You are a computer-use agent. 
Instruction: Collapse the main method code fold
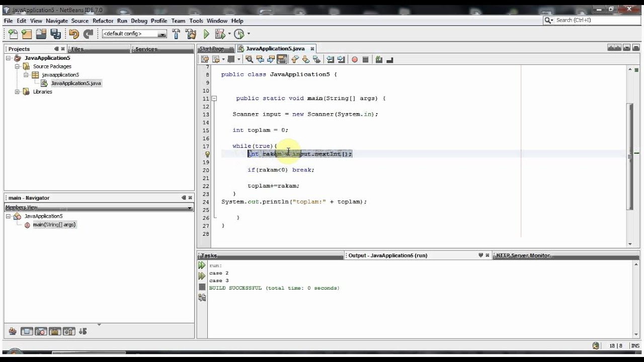214,99
